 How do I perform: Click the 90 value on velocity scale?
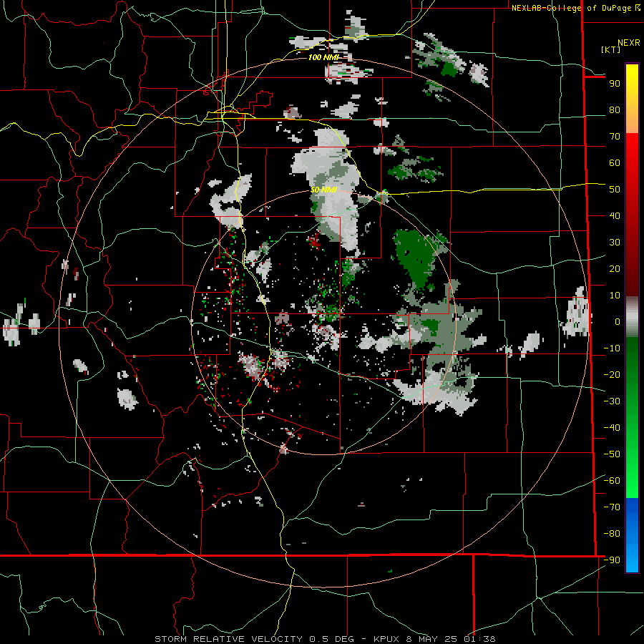pos(615,84)
